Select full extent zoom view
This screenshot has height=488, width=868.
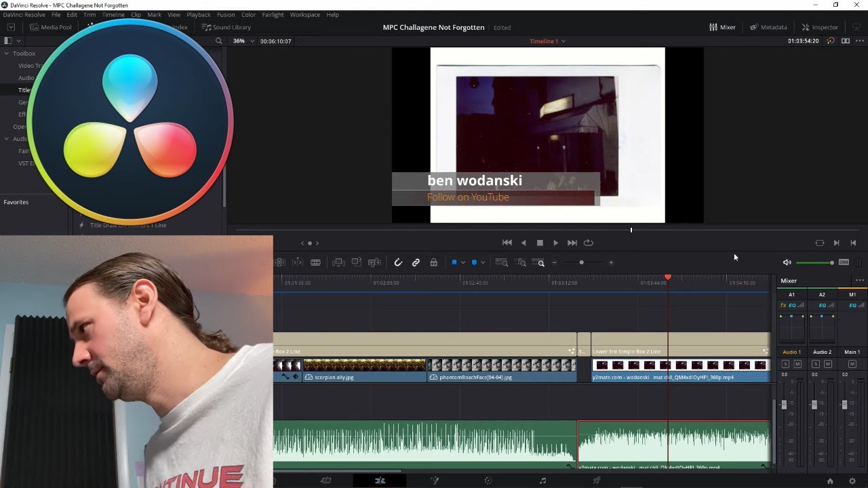(x=502, y=262)
